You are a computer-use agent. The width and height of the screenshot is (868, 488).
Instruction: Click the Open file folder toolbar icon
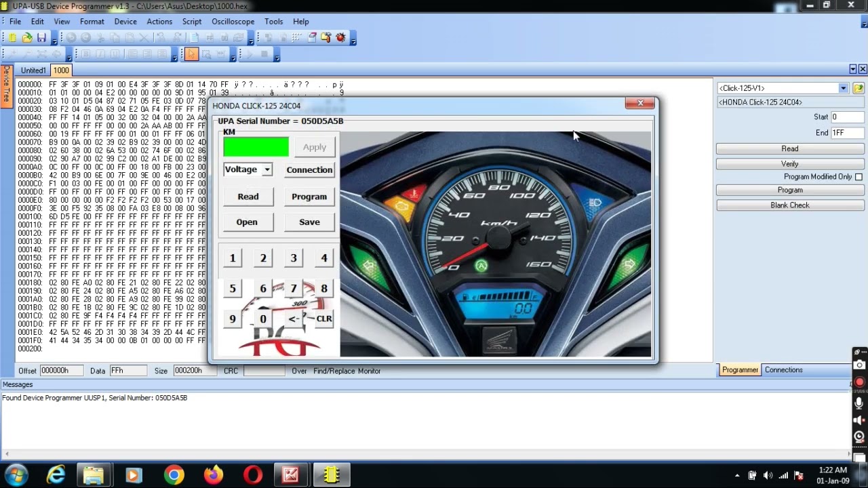pos(27,38)
